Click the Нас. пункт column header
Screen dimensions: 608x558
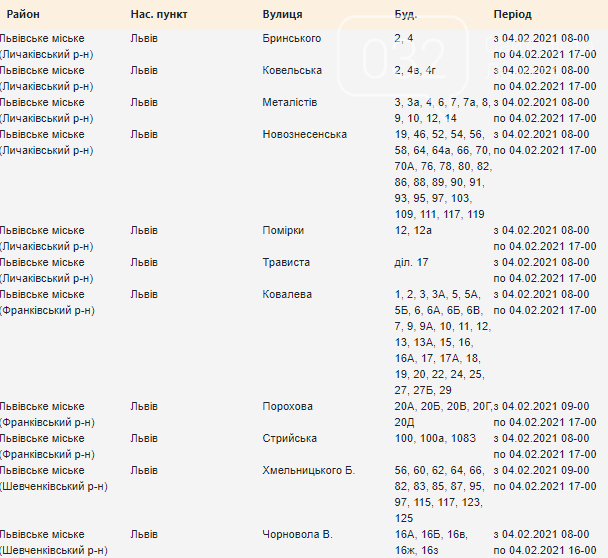[x=159, y=14]
